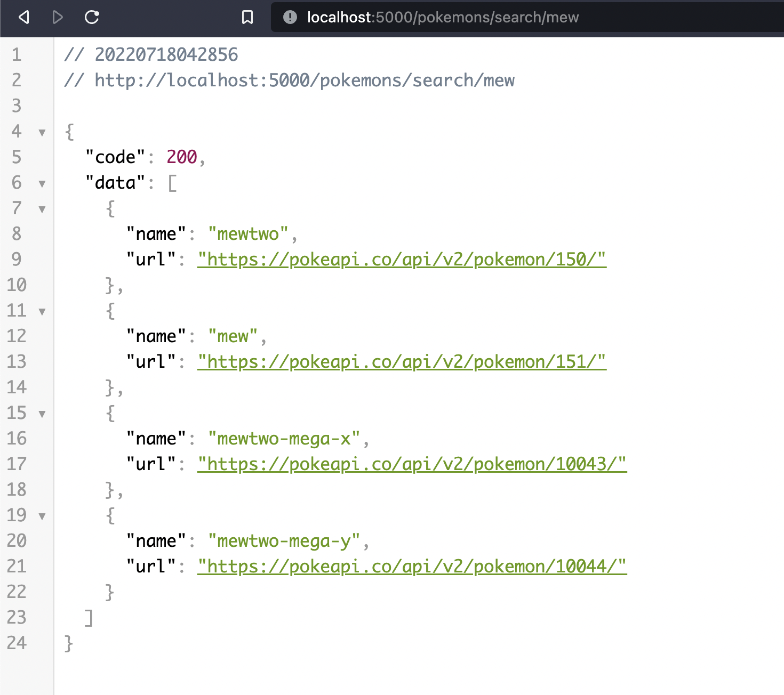This screenshot has height=695, width=784.
Task: Click the address bar URL
Action: click(442, 17)
